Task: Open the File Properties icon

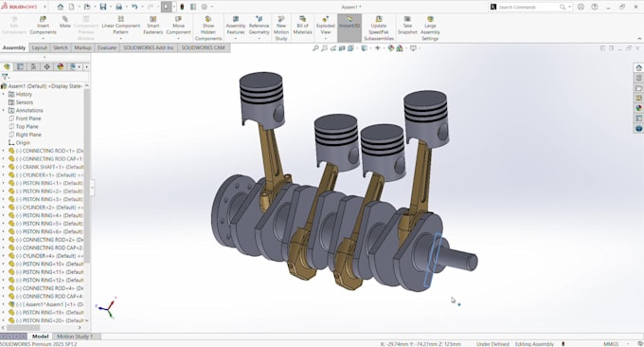Action: 193,7
